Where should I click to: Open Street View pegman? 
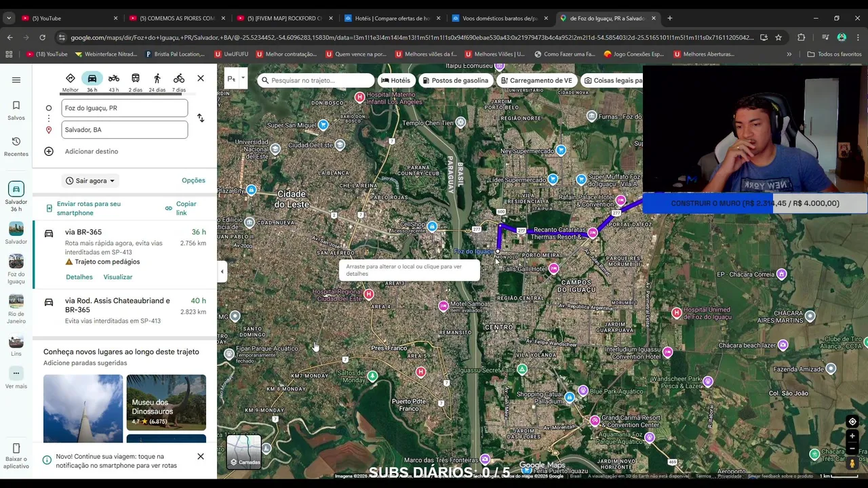[x=852, y=464]
